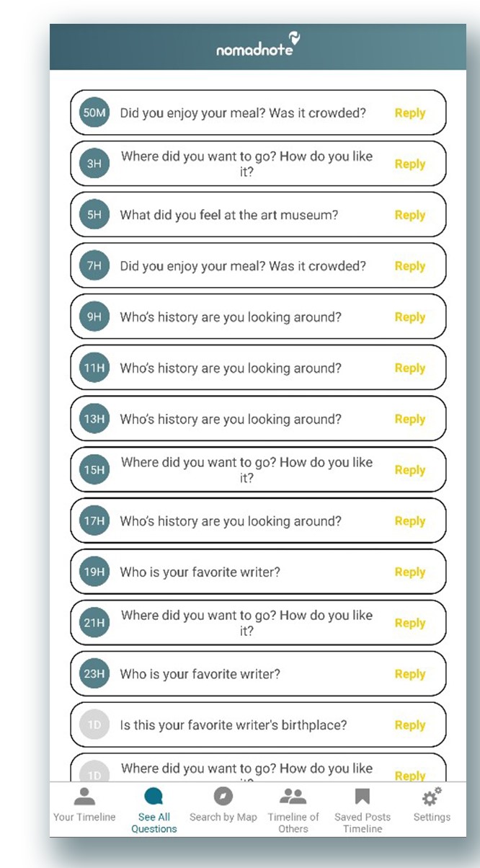
Task: Reply to the 23H favorite writer question
Action: coord(409,674)
